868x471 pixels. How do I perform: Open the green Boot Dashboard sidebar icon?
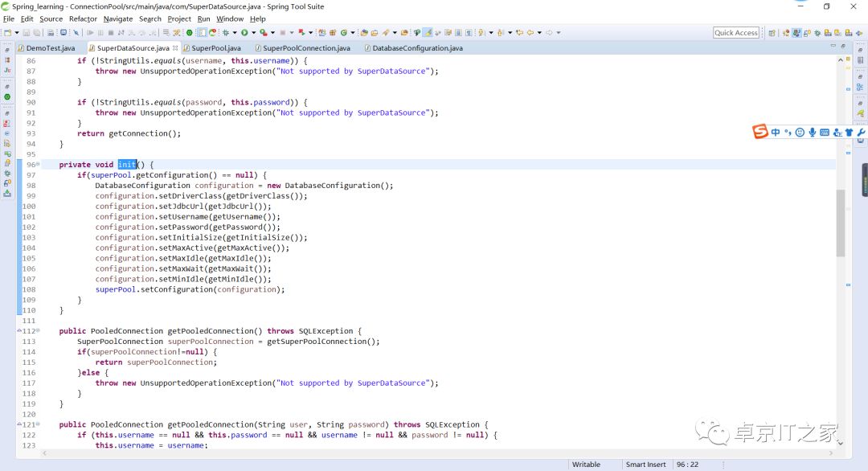tap(7, 97)
